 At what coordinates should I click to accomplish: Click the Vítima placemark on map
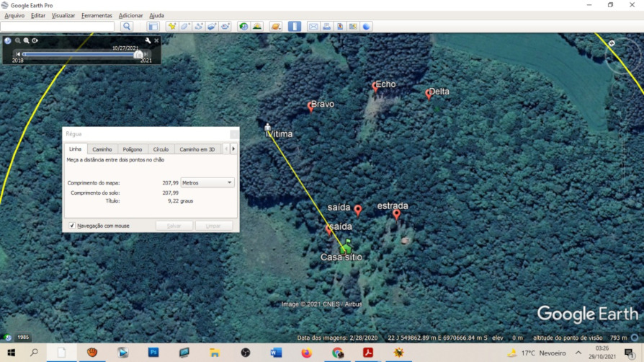268,128
